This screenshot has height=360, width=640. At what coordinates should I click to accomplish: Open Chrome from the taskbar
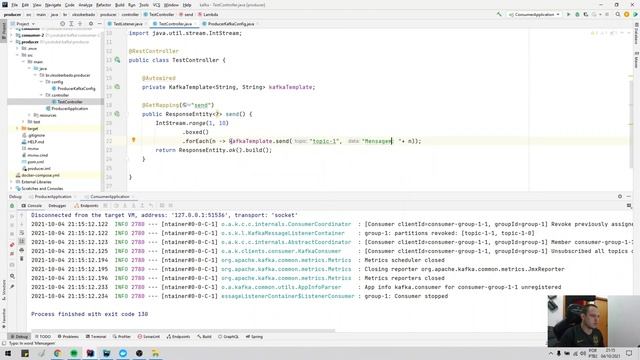[x=57, y=353]
